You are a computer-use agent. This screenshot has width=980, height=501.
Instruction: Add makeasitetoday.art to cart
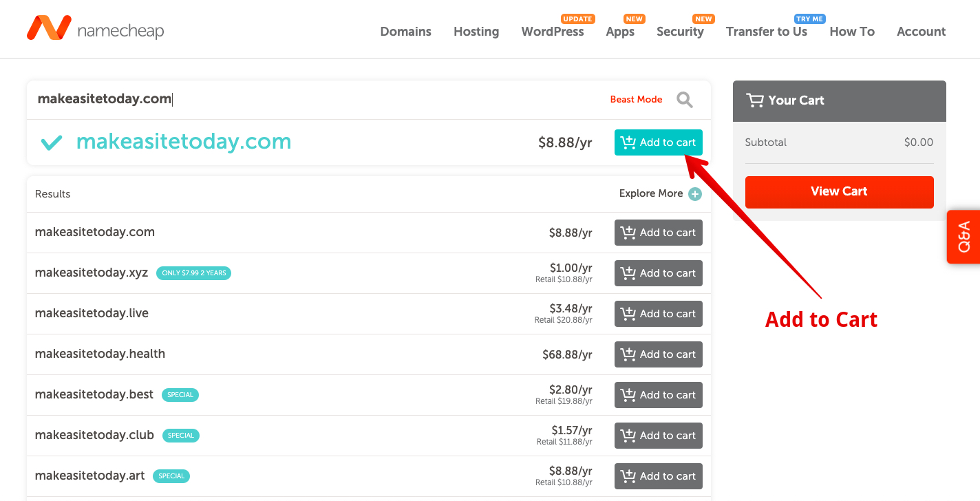tap(659, 476)
